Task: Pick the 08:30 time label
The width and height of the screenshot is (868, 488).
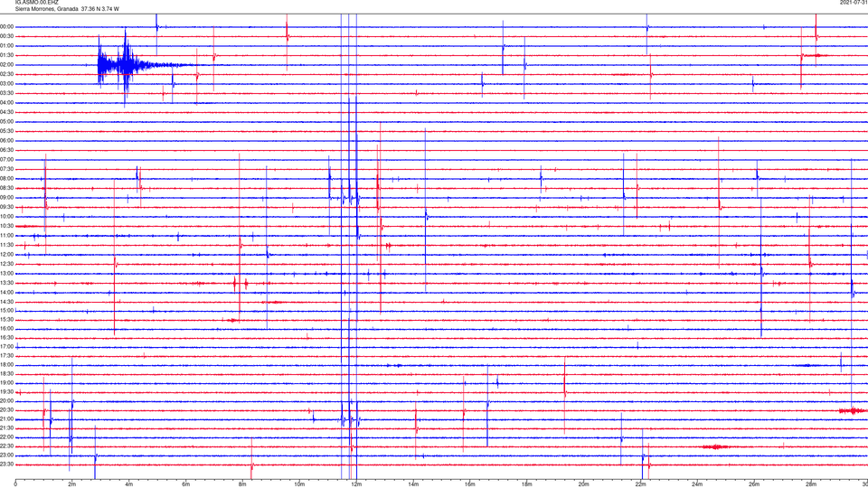Action: 6,188
